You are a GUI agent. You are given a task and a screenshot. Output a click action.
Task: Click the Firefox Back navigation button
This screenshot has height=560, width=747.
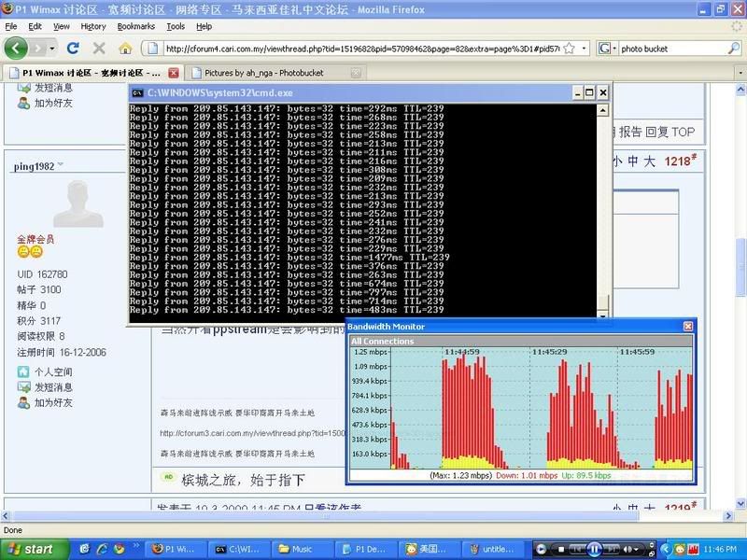tap(17, 48)
